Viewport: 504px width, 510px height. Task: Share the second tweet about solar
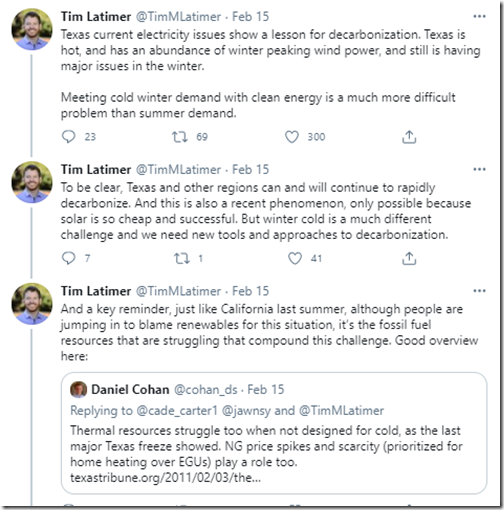[409, 258]
